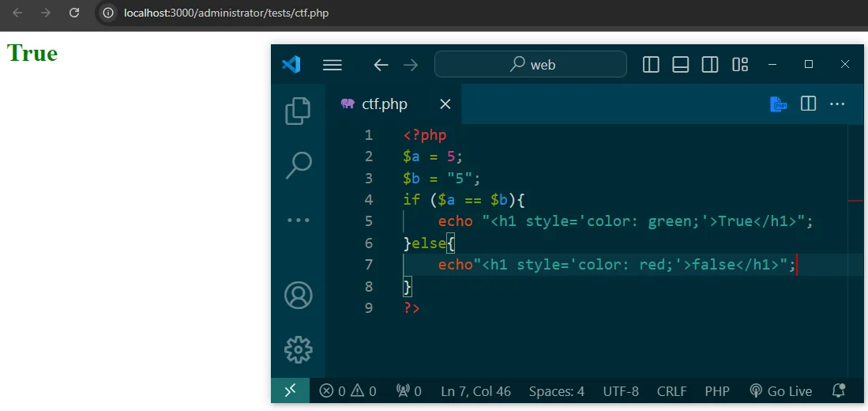Toggle the primary side bar
The width and height of the screenshot is (868, 411).
[x=651, y=65]
